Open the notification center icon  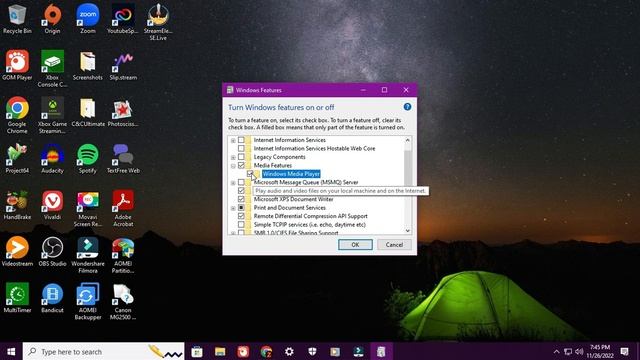coord(624,351)
